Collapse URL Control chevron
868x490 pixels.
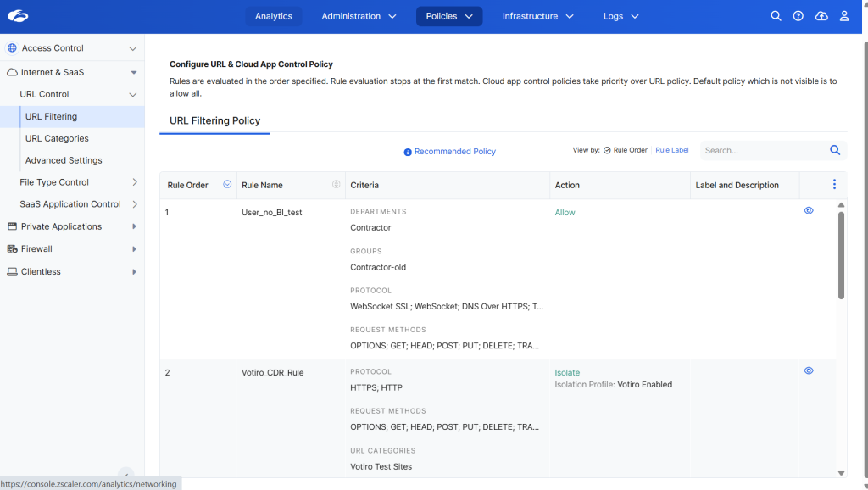[x=133, y=95]
